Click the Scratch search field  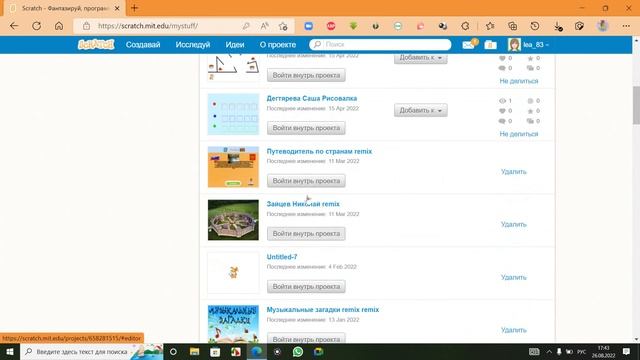[380, 44]
